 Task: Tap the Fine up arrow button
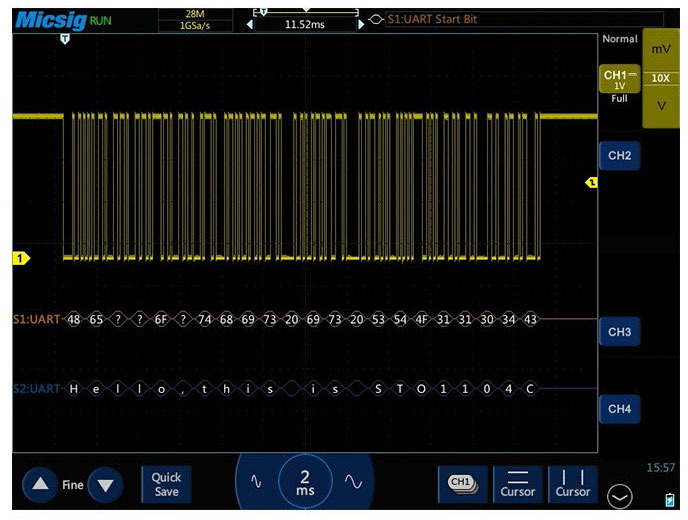[40, 485]
